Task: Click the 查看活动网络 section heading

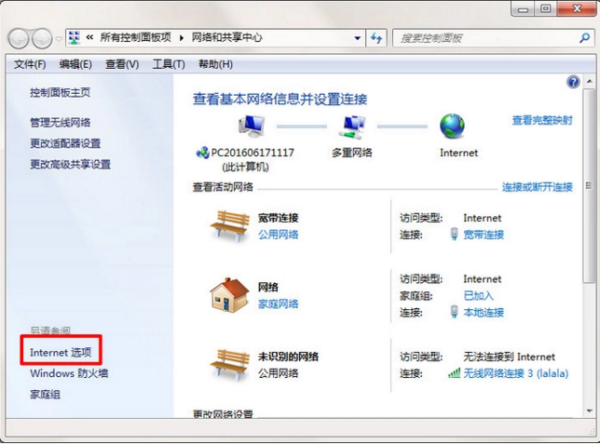Action: pos(223,187)
